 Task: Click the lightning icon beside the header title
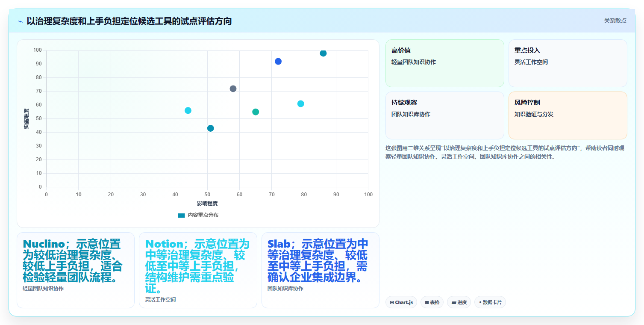click(x=20, y=21)
